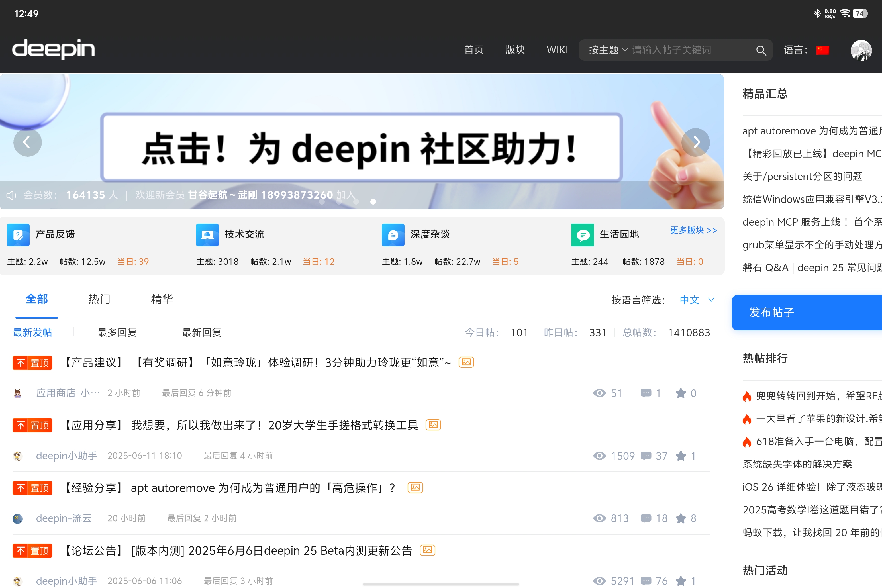Switch to the 全部 tab
The image size is (882, 588).
(x=37, y=299)
